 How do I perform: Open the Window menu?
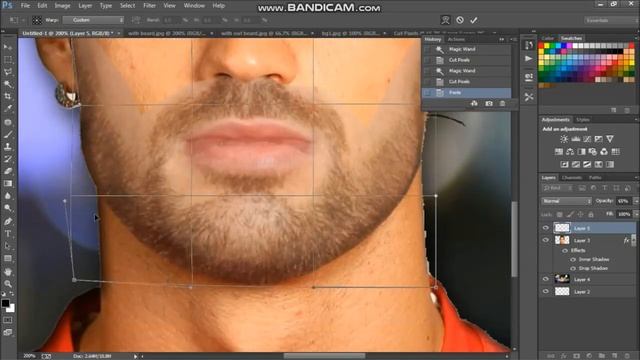tap(194, 6)
